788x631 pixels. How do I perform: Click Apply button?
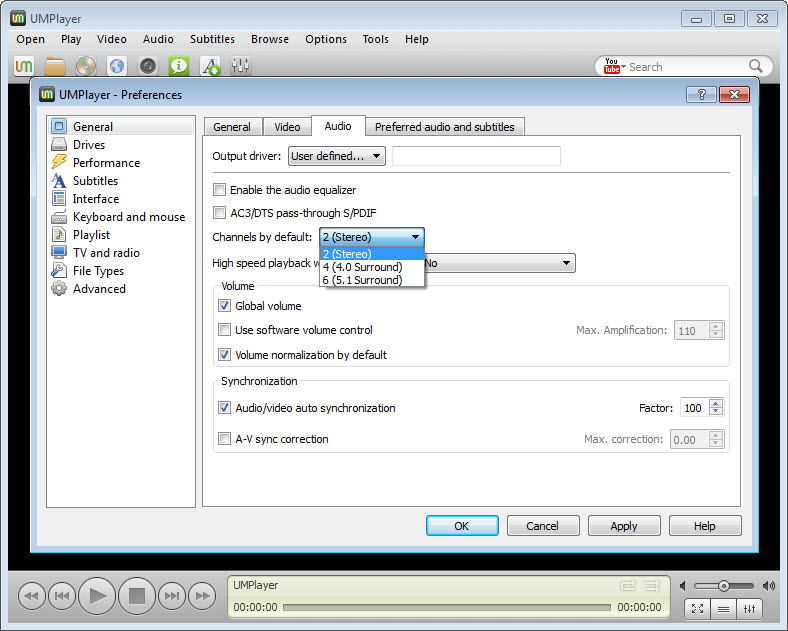tap(624, 525)
